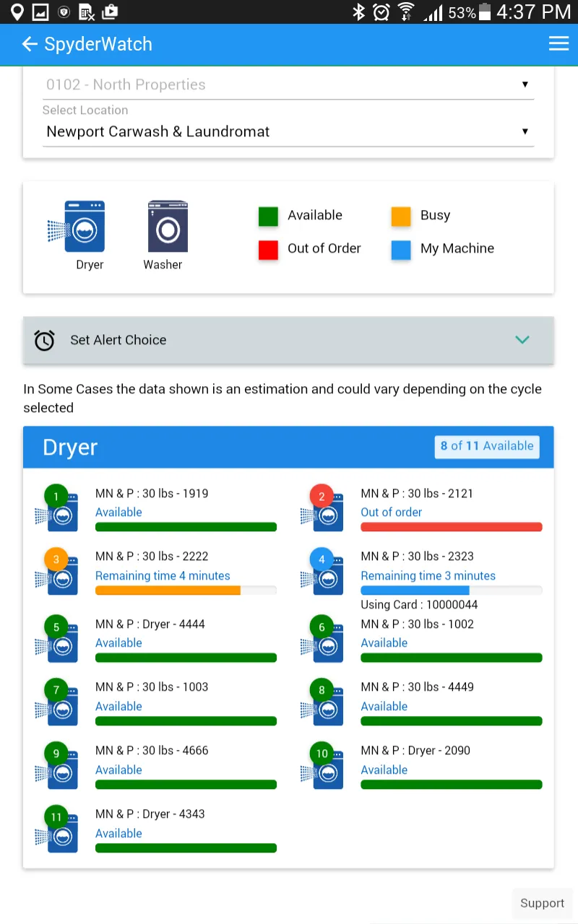The width and height of the screenshot is (578, 924).
Task: Select the Washer machine type icon
Action: coord(168,227)
